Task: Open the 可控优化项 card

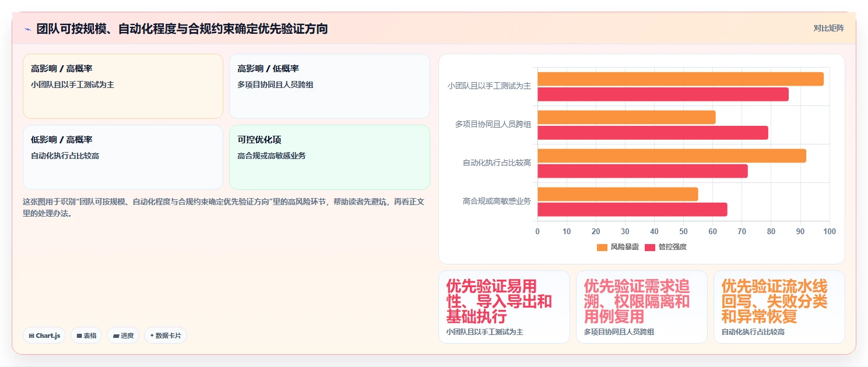Action: (329, 157)
